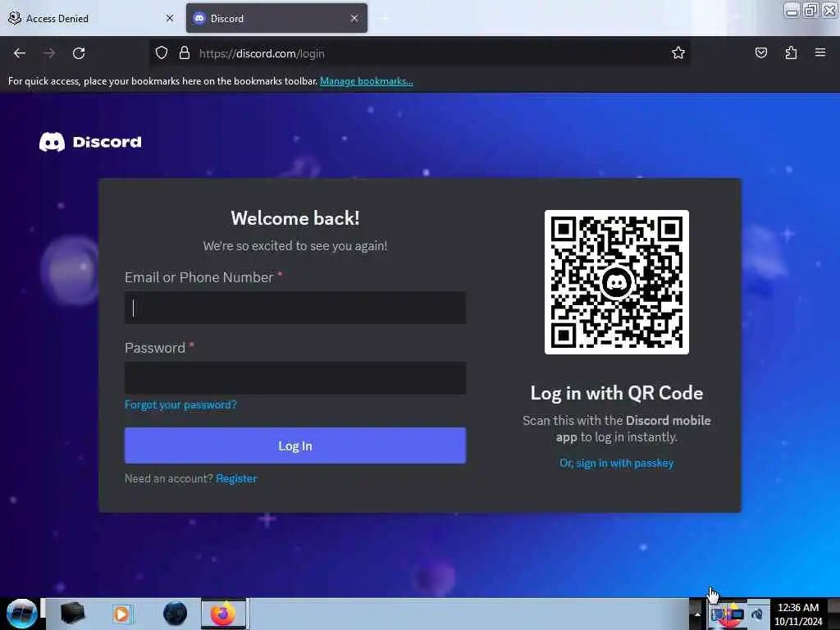Open the clock showing 12:36 AM
The width and height of the screenshot is (840, 630).
pyautogui.click(x=798, y=614)
